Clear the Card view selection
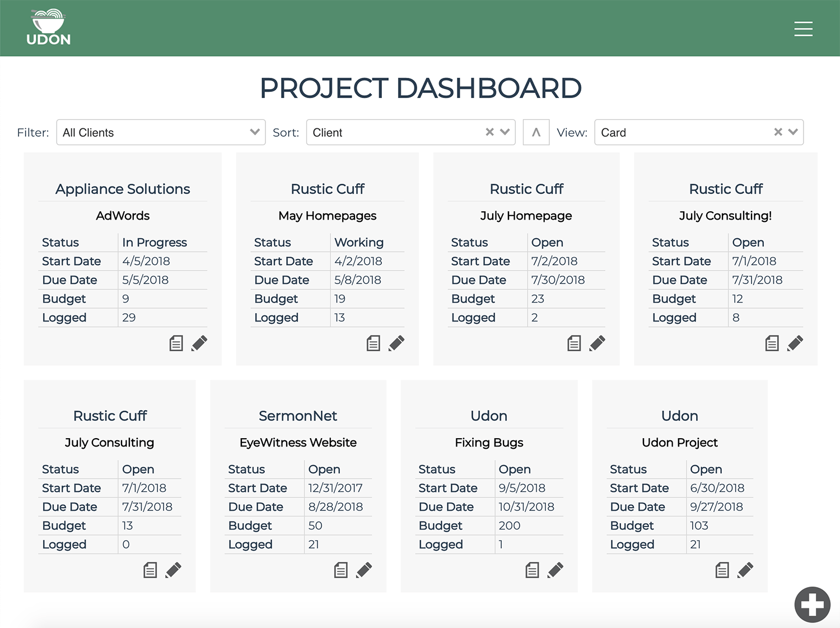Image resolution: width=840 pixels, height=628 pixels. pos(778,132)
